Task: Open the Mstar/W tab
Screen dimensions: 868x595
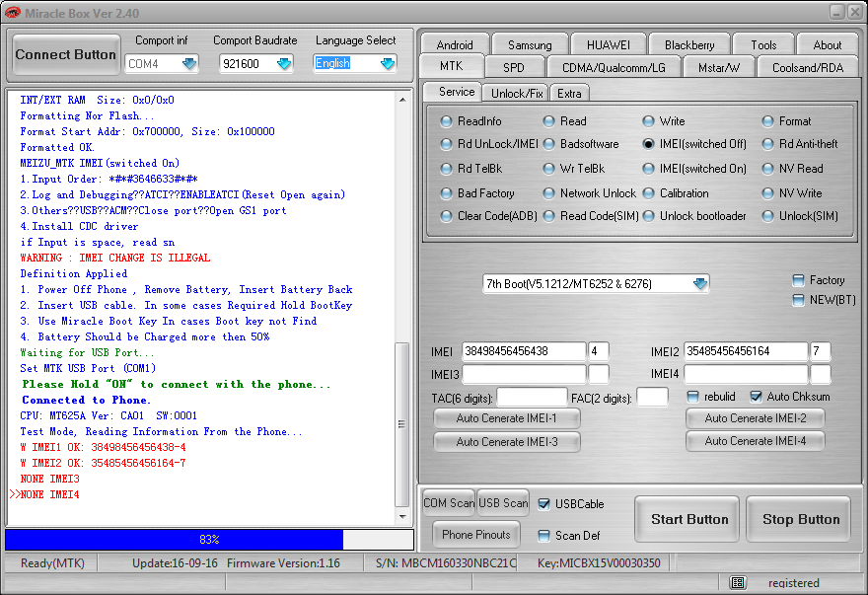Action: 718,67
